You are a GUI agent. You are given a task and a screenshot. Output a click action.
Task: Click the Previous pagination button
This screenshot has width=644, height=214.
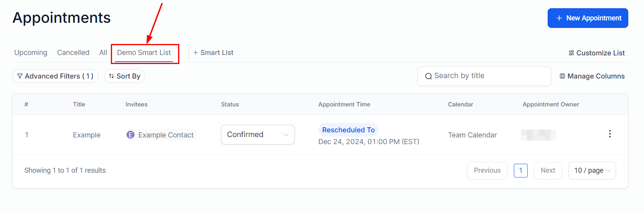click(x=487, y=170)
